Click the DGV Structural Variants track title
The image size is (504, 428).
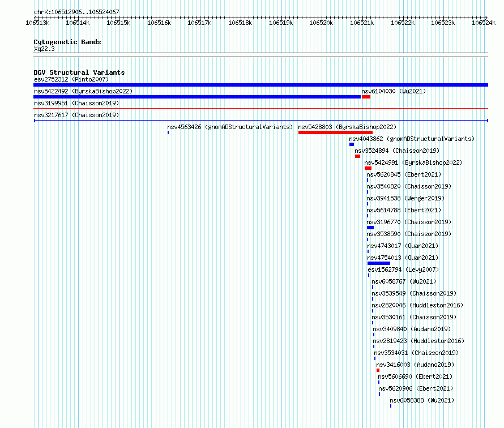pyautogui.click(x=79, y=72)
